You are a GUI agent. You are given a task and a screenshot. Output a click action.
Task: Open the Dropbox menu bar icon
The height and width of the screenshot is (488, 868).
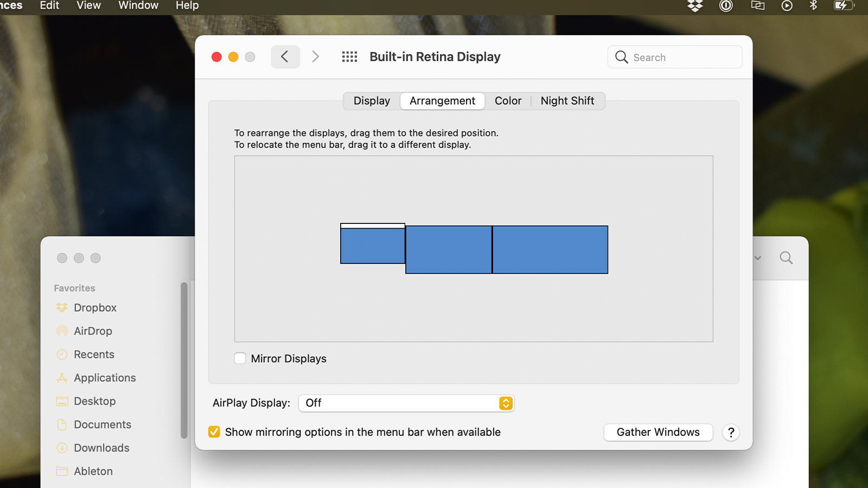695,6
